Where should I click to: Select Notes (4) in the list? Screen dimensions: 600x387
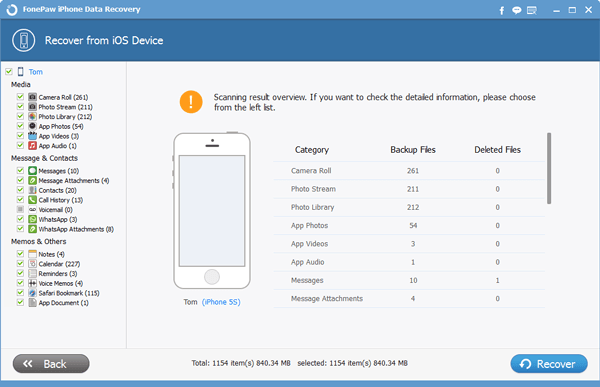point(51,255)
